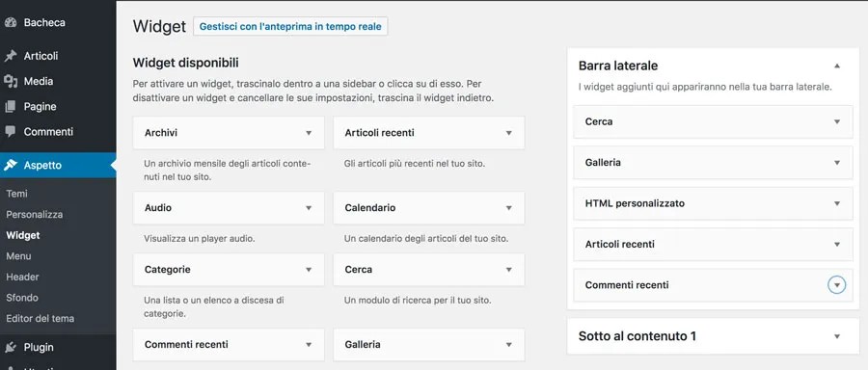Click the Pagine pages icon
The height and width of the screenshot is (370, 868).
pyautogui.click(x=11, y=107)
